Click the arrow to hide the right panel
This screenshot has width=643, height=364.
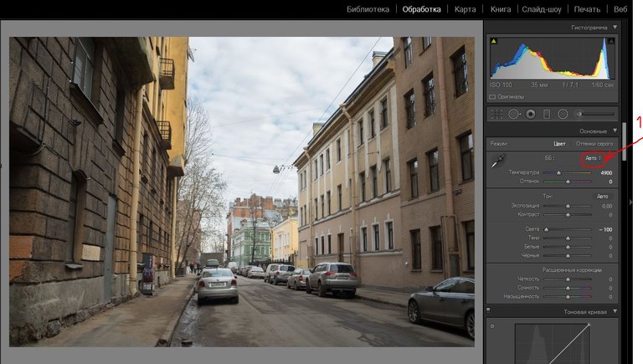(x=630, y=203)
